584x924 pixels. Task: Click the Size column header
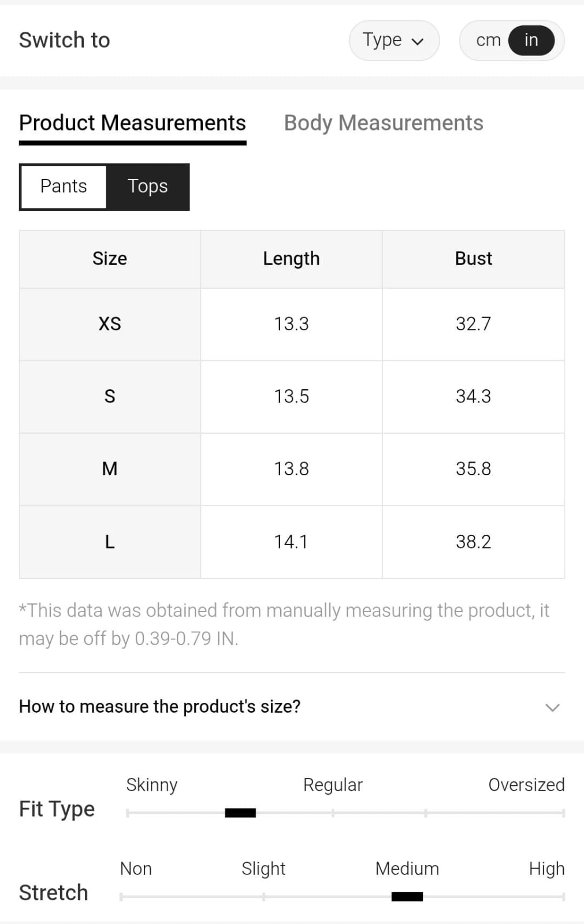110,259
